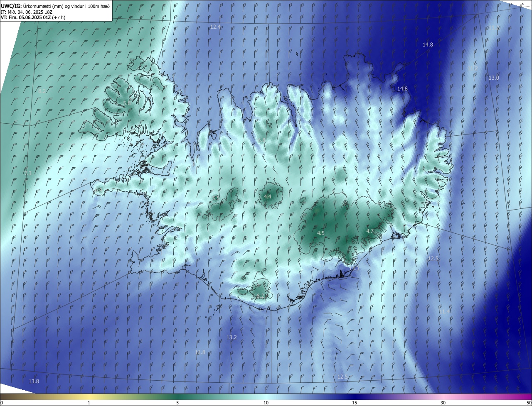
Task: Click the 10 tick on the color scale
Action: pyautogui.click(x=266, y=403)
